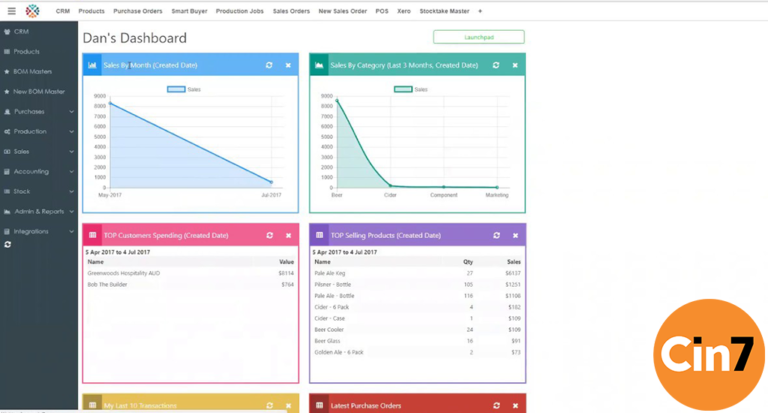This screenshot has width=768, height=413.
Task: Click Sales By Month chart icon
Action: (x=93, y=65)
